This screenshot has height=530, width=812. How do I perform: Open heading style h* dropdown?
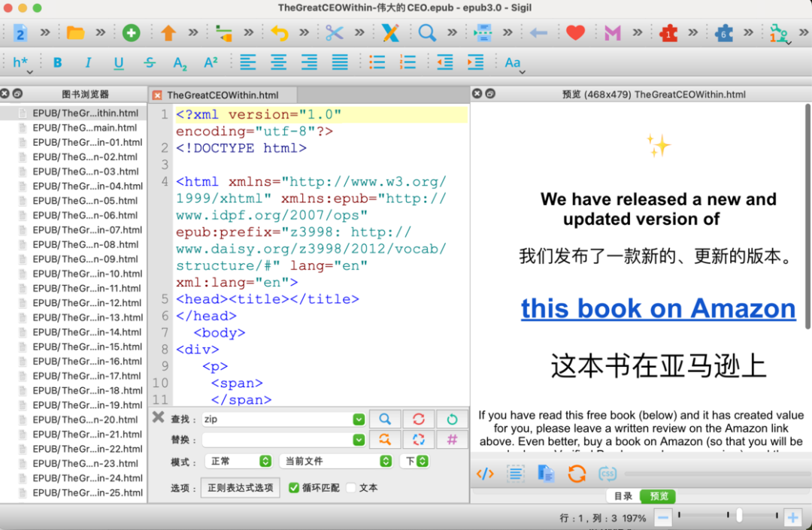click(23, 64)
